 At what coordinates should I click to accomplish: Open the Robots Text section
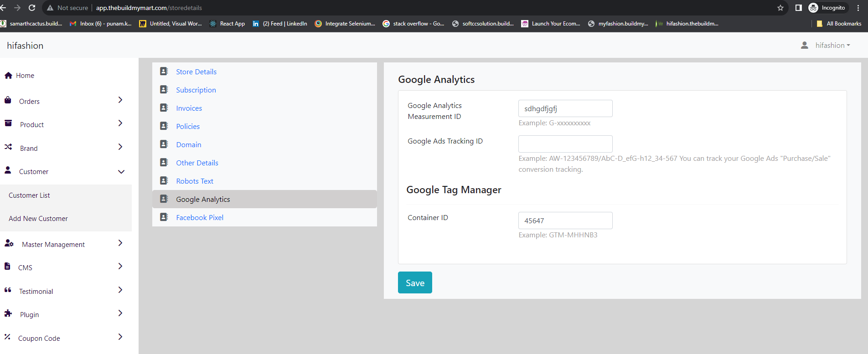195,181
